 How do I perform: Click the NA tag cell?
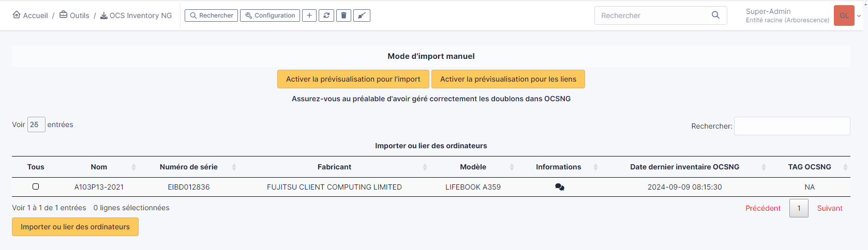[810, 187]
